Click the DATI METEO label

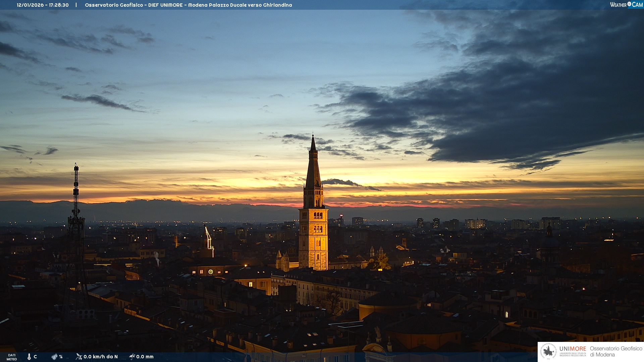[12, 357]
